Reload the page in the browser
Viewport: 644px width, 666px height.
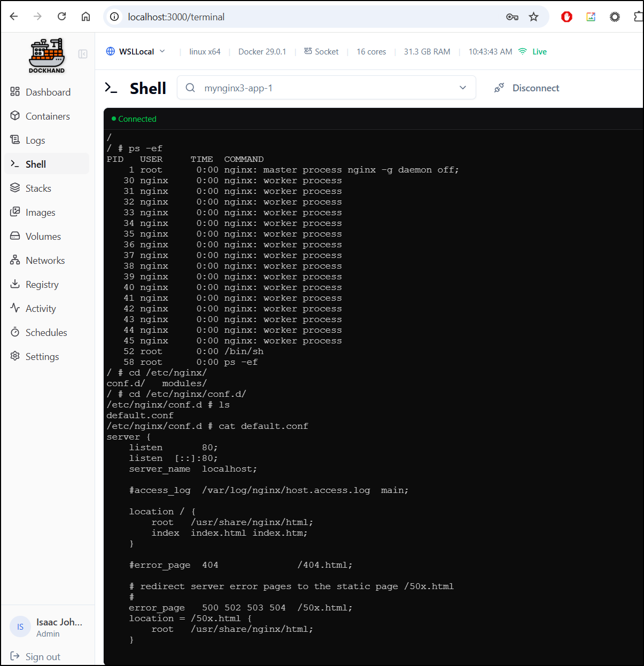point(62,17)
